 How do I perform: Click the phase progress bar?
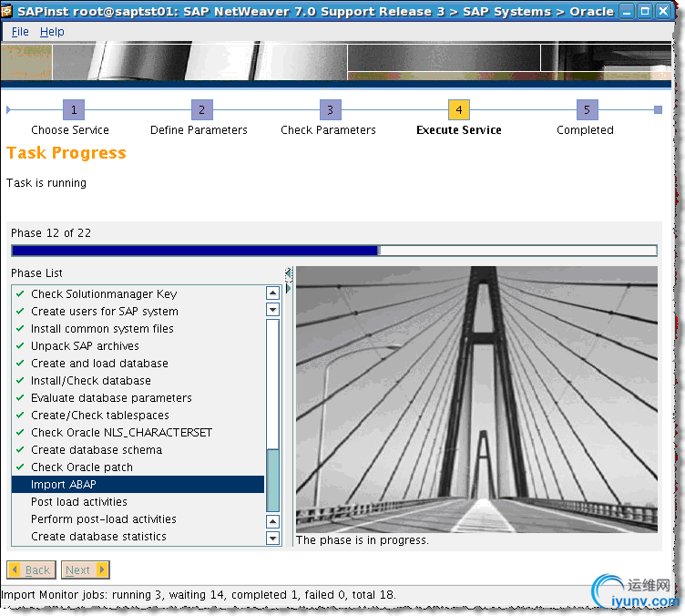(334, 251)
